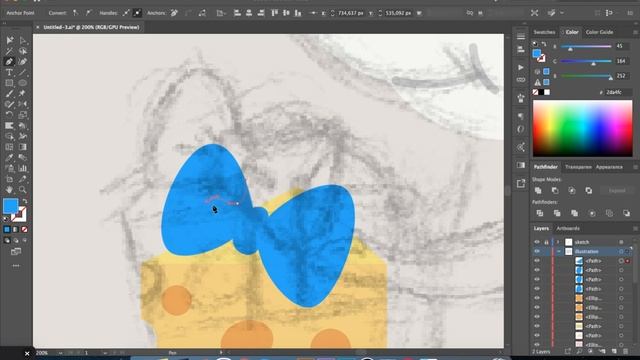Click the Exclude shape mode icon

click(x=589, y=191)
